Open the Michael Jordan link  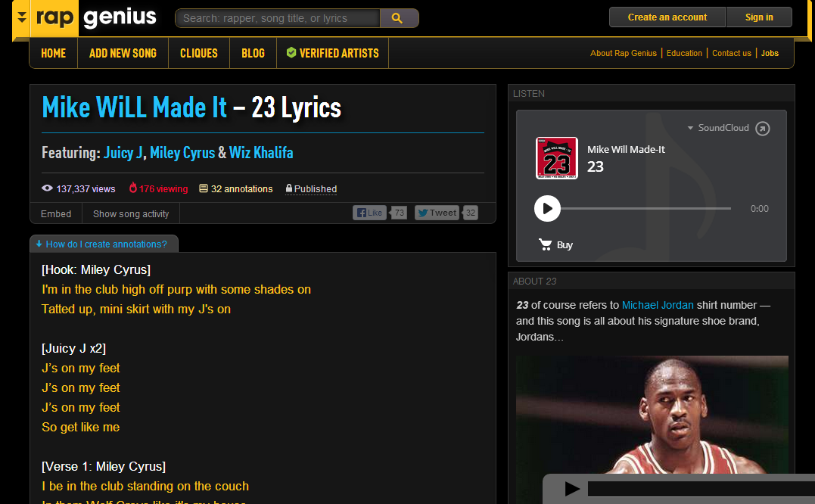tap(658, 305)
